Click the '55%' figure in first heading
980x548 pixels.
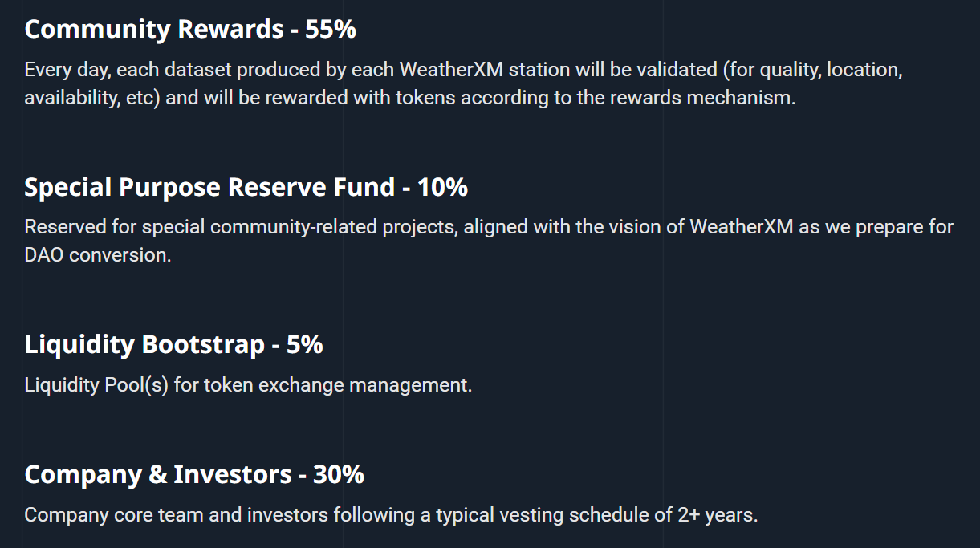pos(330,30)
